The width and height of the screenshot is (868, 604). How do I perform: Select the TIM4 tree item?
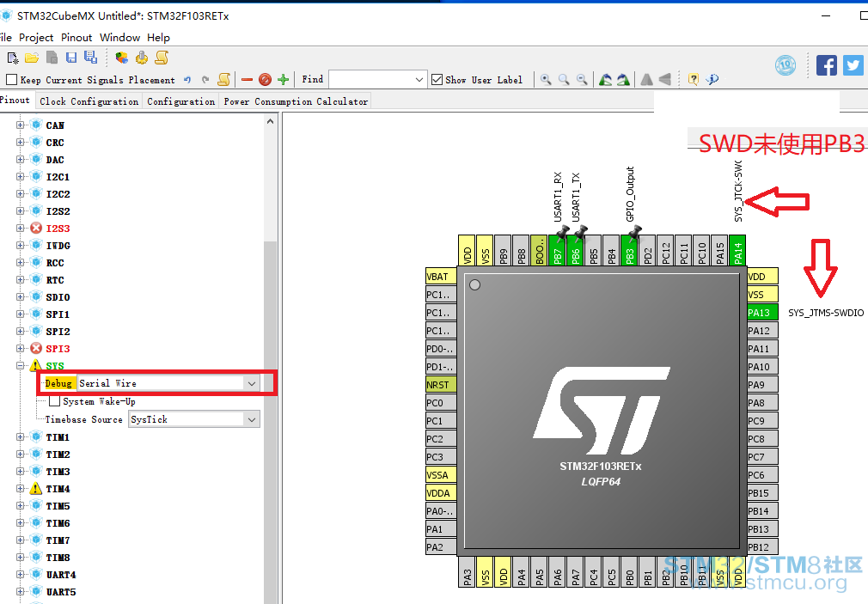click(58, 489)
